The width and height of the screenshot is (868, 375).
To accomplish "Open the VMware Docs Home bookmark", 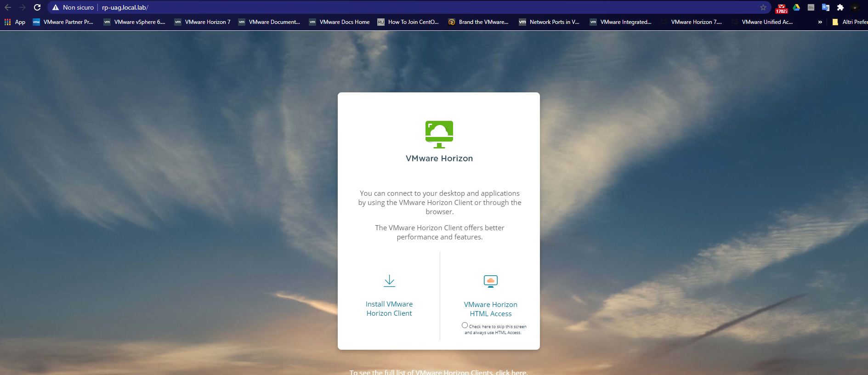I will pos(340,22).
